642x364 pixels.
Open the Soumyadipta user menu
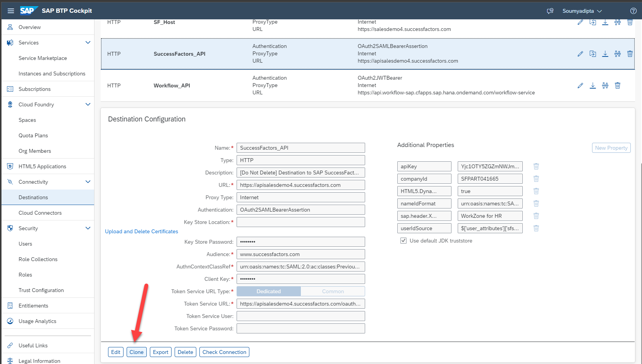582,11
